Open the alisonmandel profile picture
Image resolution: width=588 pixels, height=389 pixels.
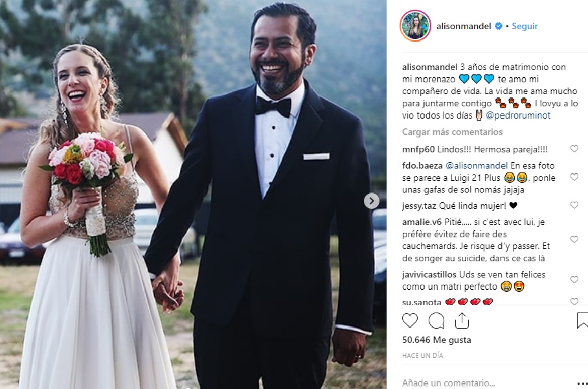(x=415, y=26)
